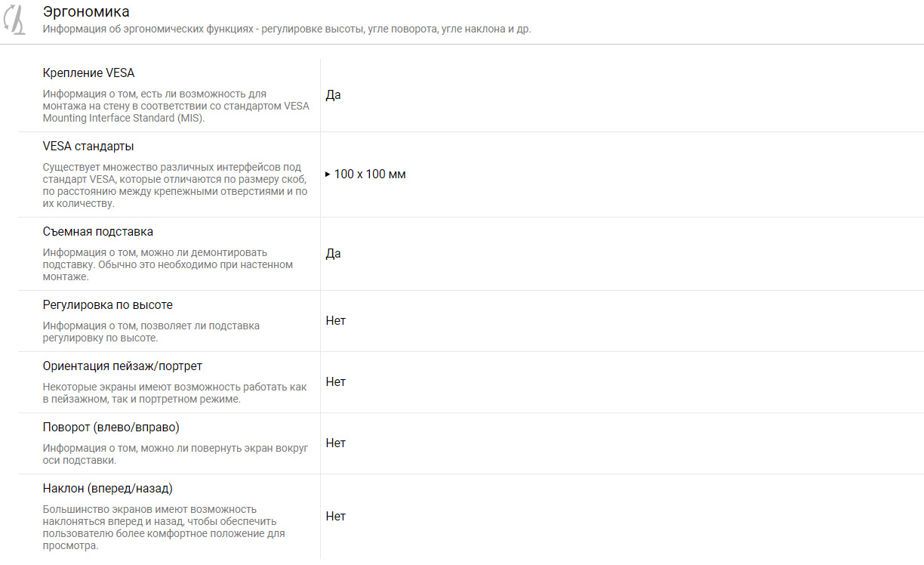
Task: Expand the 100 x 100 мм arrow
Action: click(x=328, y=174)
